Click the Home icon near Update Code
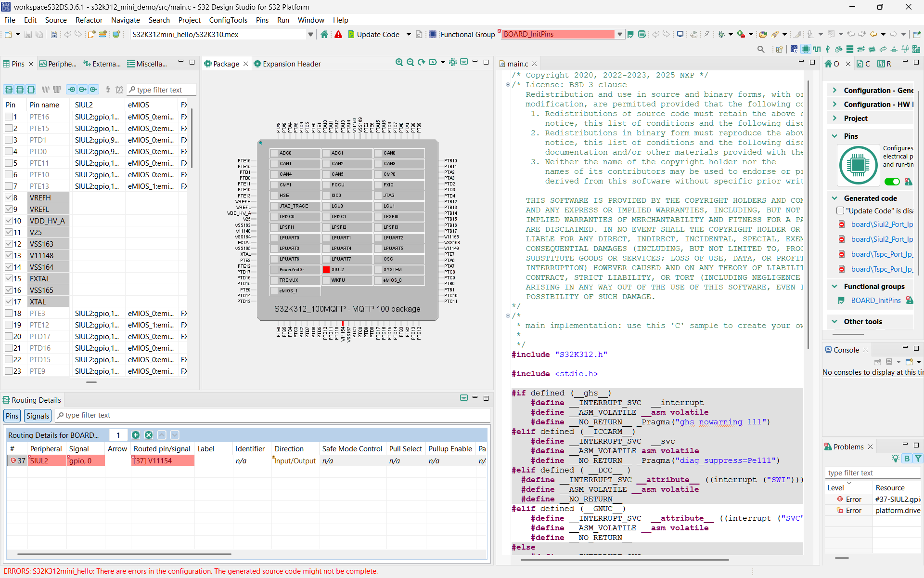The image size is (924, 578). (324, 34)
